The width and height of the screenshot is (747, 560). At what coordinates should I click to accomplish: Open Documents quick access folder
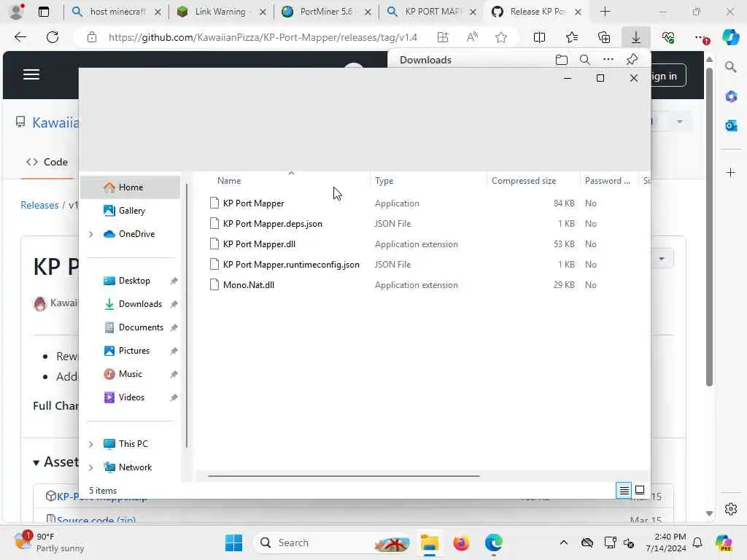point(141,327)
